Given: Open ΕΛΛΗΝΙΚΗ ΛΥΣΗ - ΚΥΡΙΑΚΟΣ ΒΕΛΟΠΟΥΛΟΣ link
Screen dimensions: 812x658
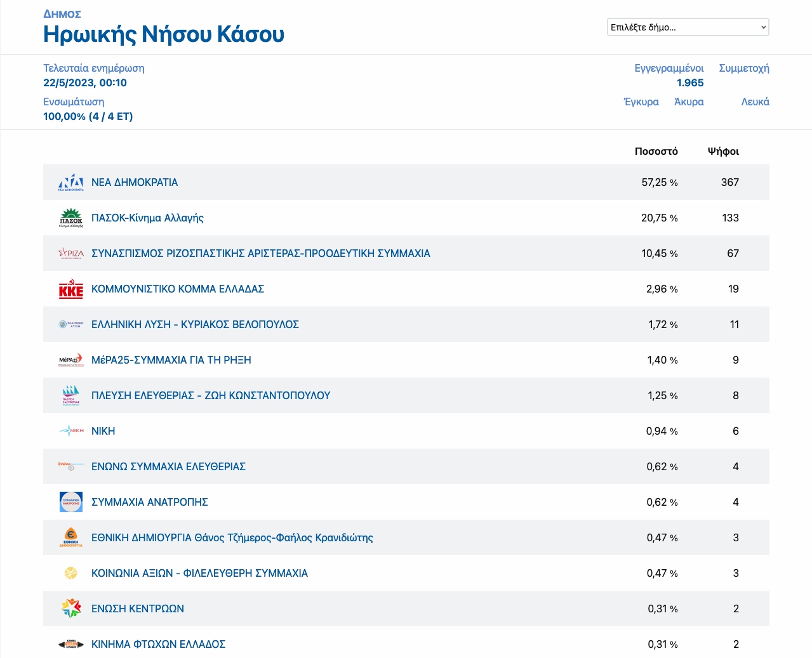Looking at the screenshot, I should [195, 324].
